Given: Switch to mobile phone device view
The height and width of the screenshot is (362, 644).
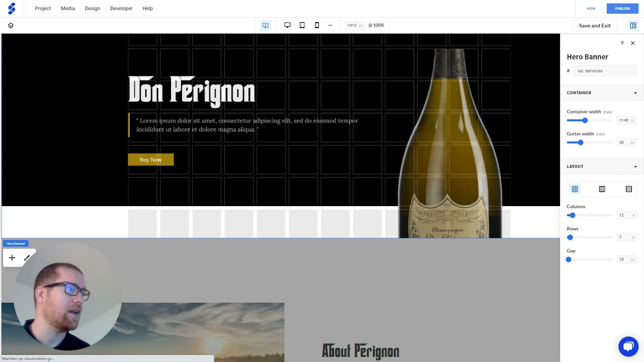Looking at the screenshot, I should click(316, 25).
